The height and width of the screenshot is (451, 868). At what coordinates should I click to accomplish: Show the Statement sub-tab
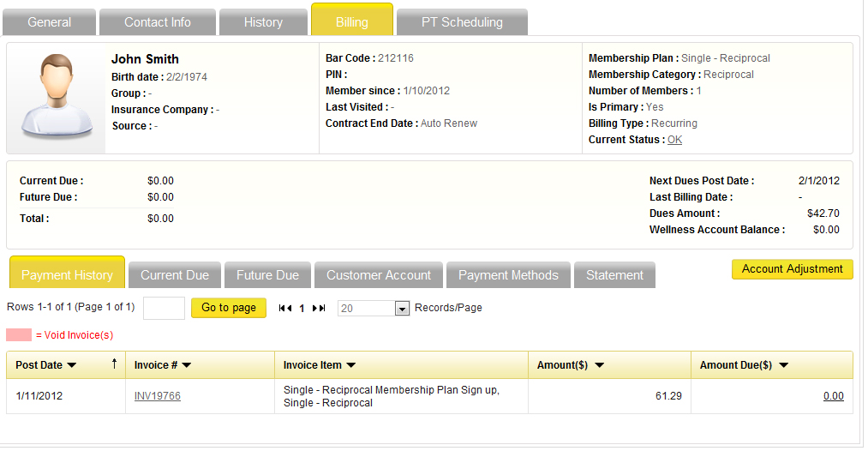click(614, 275)
